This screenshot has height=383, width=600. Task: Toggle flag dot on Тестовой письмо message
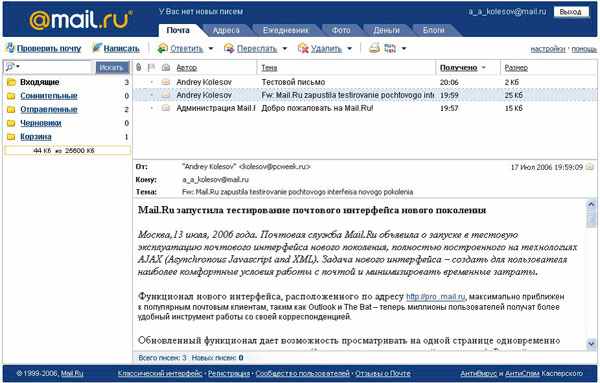coord(152,82)
